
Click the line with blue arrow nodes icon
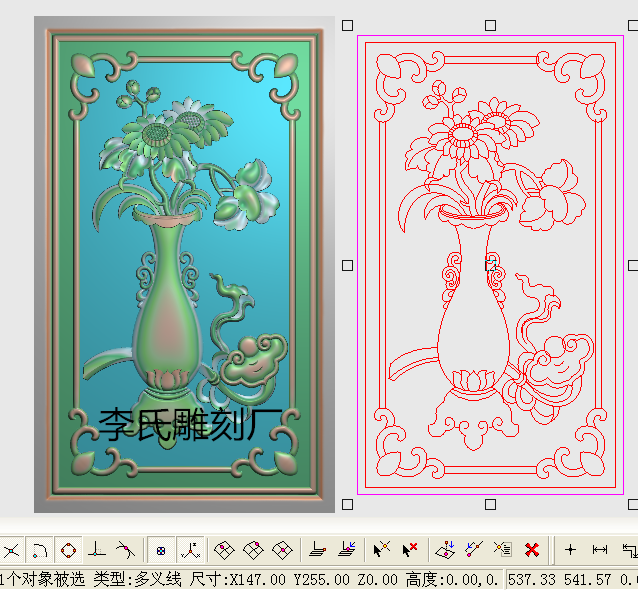point(474,550)
